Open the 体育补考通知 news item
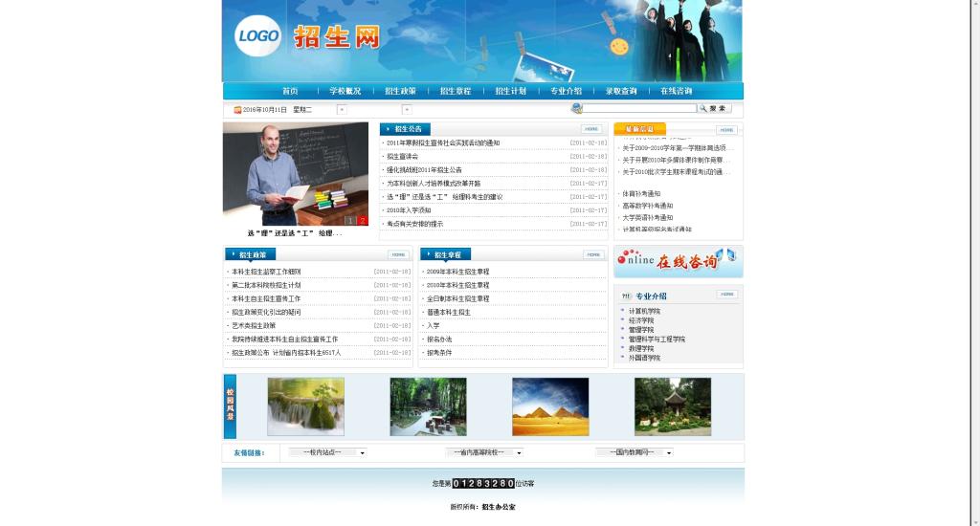The image size is (980, 526). click(x=641, y=193)
